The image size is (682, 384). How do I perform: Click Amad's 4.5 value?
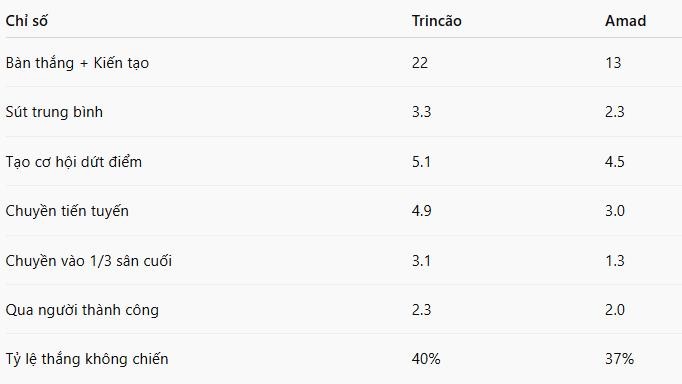point(615,162)
